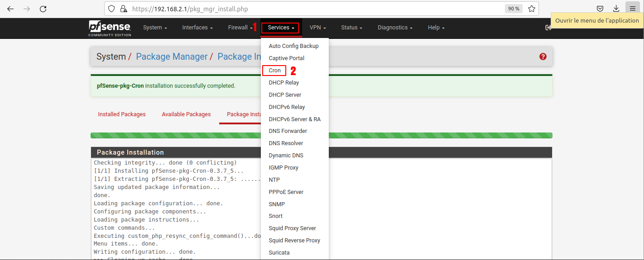Click the Package Manager breadcrumb link

[x=172, y=57]
